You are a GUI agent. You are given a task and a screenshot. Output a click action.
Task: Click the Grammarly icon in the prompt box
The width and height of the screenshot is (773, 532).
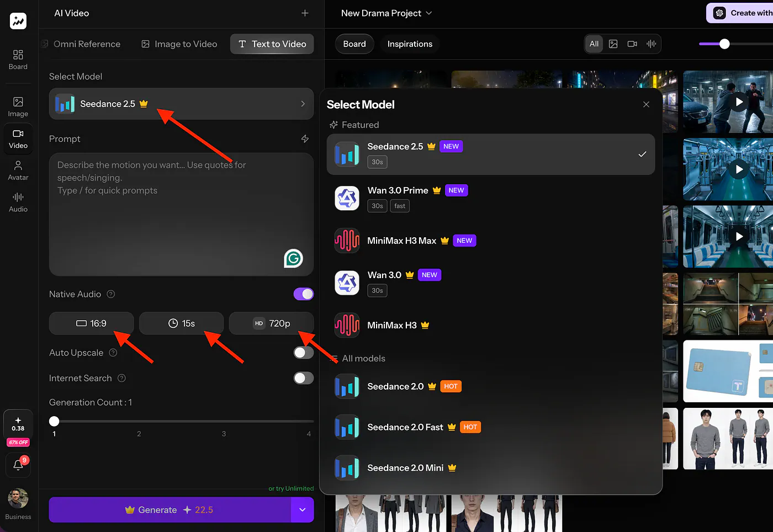(x=294, y=258)
